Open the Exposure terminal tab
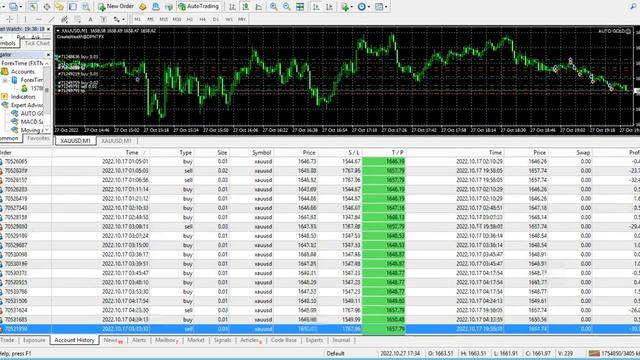This screenshot has height=360, width=640. point(34,340)
